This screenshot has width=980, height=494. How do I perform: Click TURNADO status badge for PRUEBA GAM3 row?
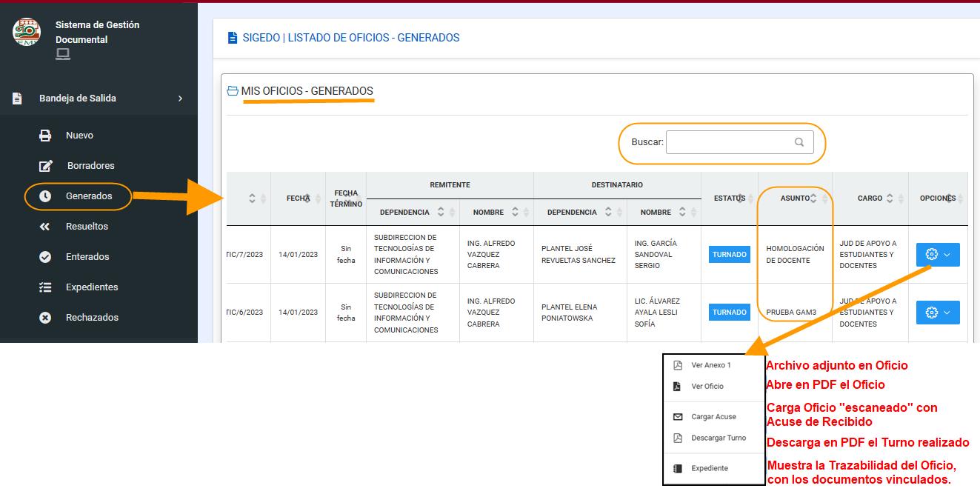[x=730, y=313]
